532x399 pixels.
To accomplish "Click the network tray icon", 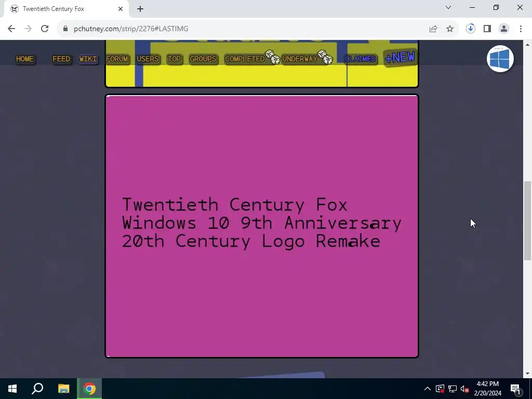I will [453, 389].
